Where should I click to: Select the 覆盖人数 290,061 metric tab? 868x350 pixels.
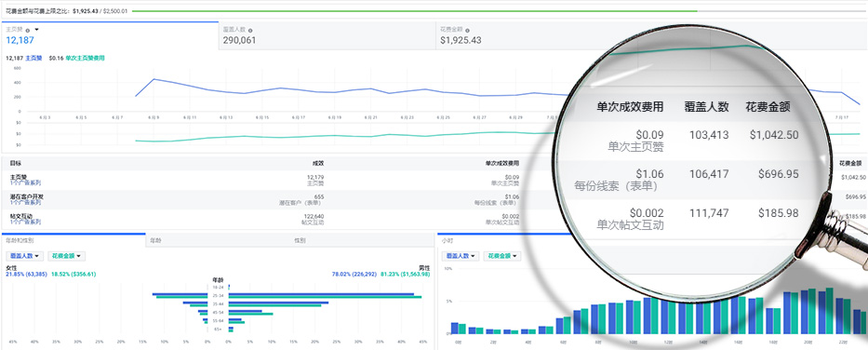327,36
